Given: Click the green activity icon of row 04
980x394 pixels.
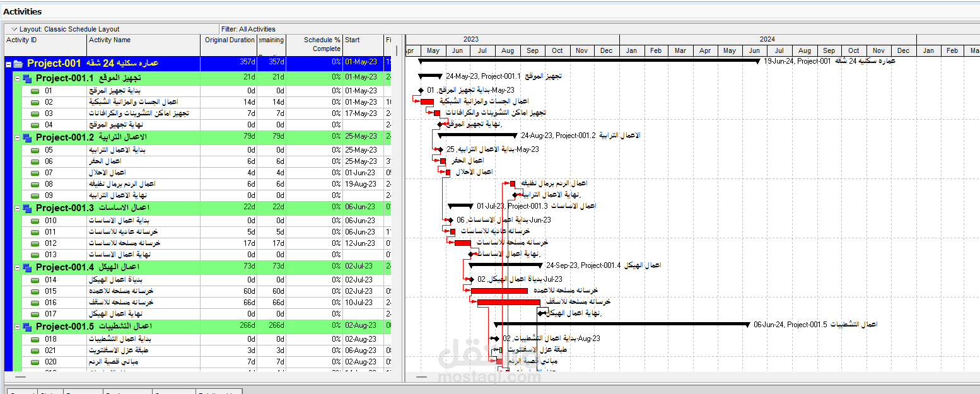Looking at the screenshot, I should click(35, 125).
